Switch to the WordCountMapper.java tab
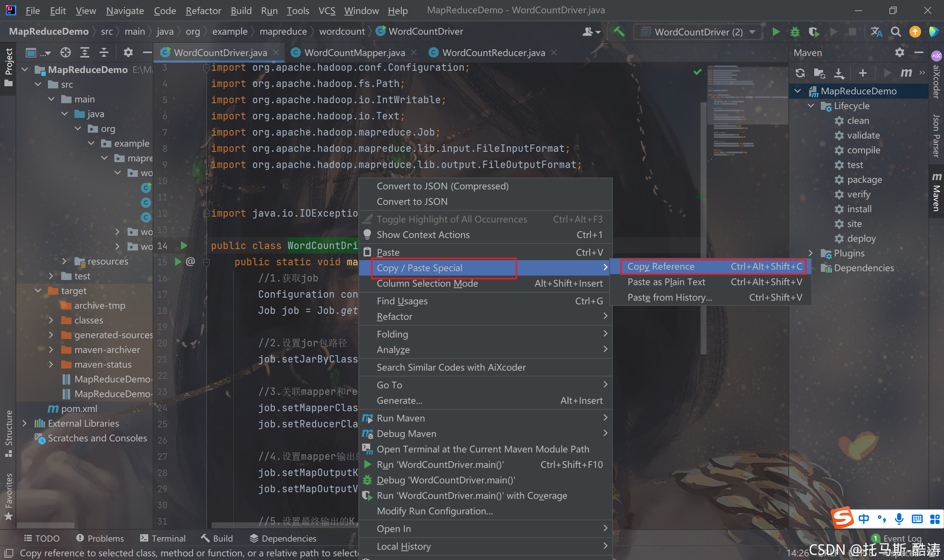Viewport: 944px width, 560px height. click(354, 52)
